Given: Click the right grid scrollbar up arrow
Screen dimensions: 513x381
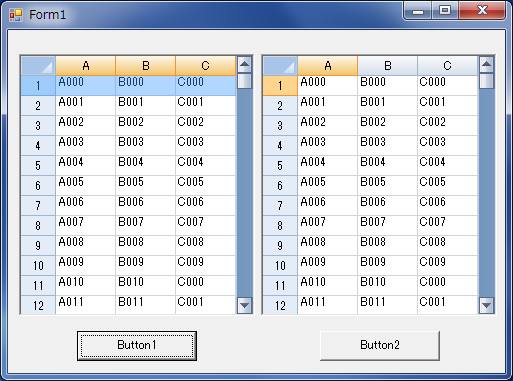Looking at the screenshot, I should (487, 64).
